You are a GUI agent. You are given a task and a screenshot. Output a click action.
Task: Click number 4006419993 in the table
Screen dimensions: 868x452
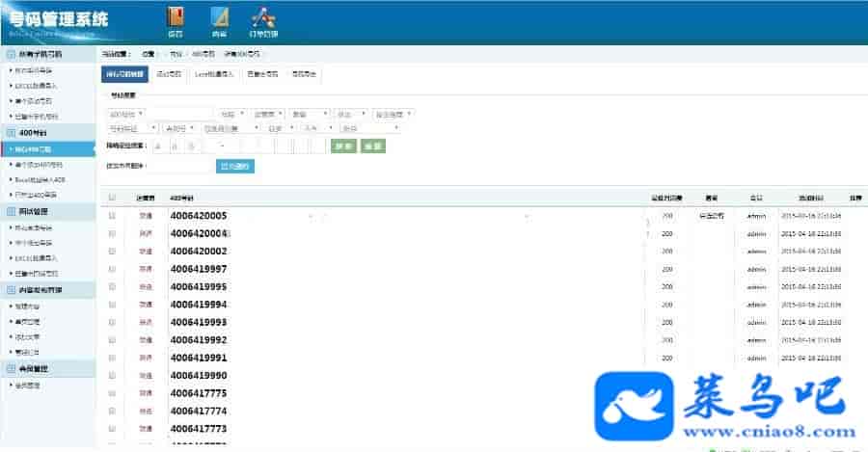(x=199, y=322)
